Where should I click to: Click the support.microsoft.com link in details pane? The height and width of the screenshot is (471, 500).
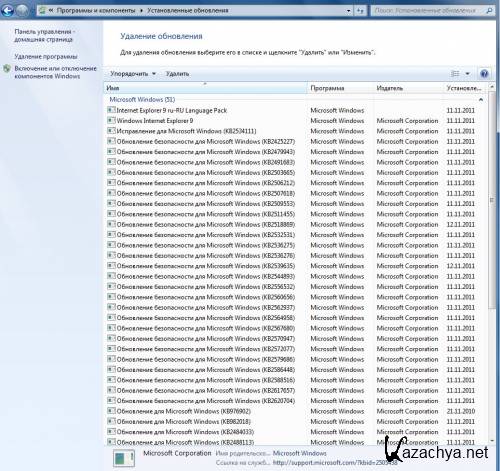point(335,463)
